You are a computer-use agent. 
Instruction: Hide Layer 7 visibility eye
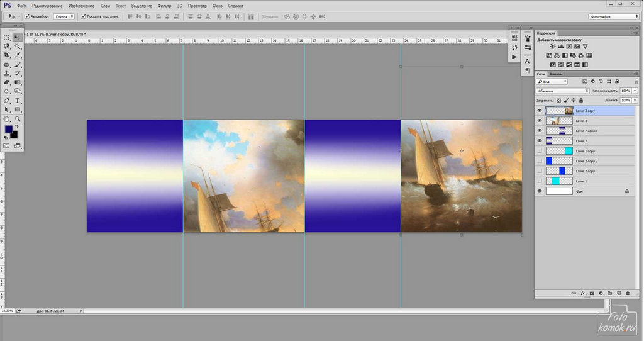[x=540, y=141]
